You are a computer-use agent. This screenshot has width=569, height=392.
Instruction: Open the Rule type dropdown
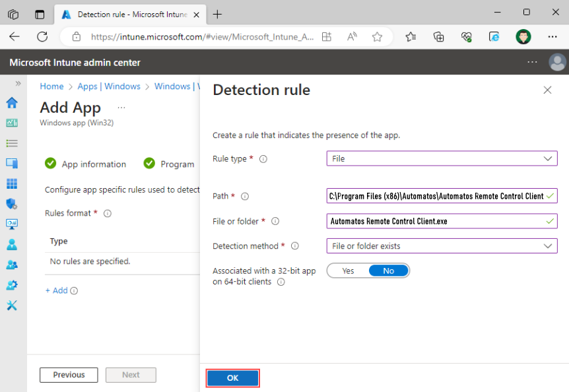click(442, 159)
